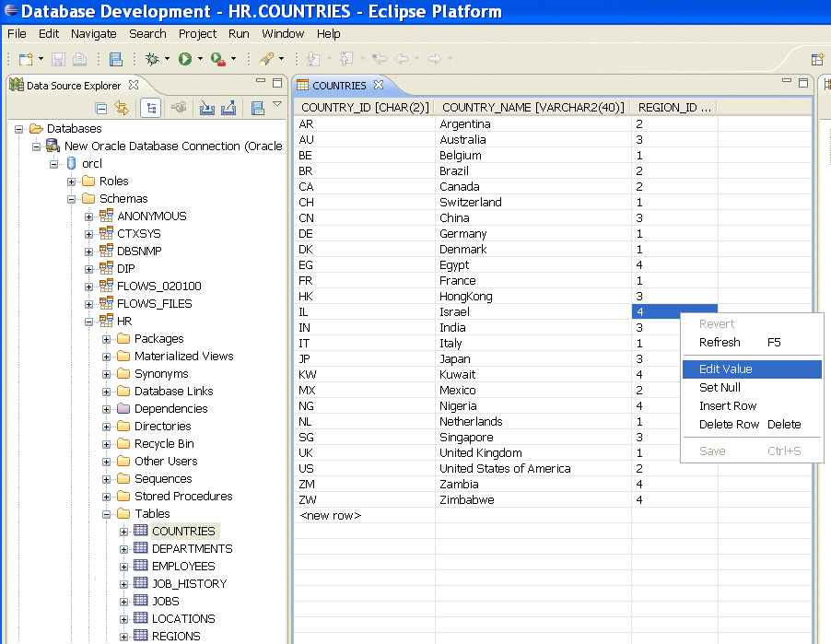This screenshot has width=831, height=644.
Task: Collapse the Databases tree node
Action: [x=19, y=129]
